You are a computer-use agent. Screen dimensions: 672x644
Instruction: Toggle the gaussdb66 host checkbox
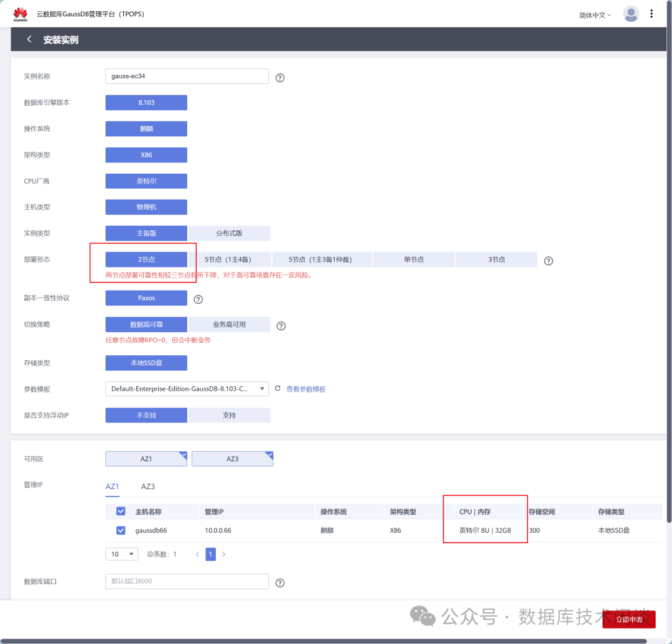[121, 531]
